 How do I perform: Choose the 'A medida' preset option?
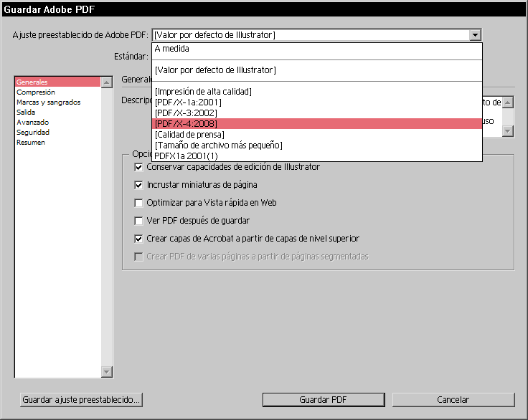[317, 49]
